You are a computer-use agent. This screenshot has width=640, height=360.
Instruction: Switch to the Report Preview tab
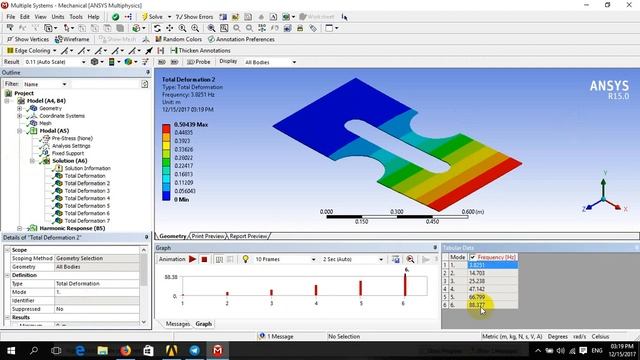(x=248, y=236)
